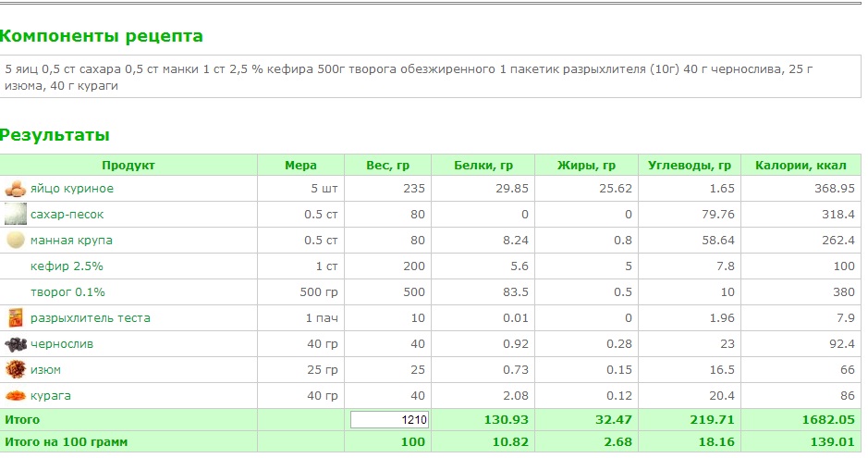The height and width of the screenshot is (458, 868).
Task: Click the Белки, гр column header
Action: (x=483, y=165)
